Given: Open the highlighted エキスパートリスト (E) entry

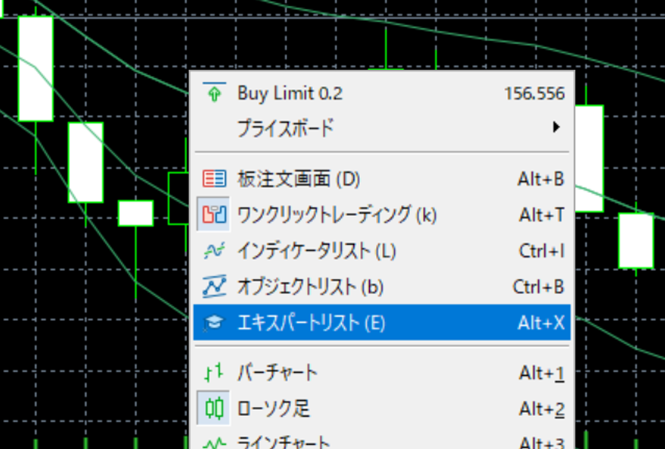Looking at the screenshot, I should [310, 323].
